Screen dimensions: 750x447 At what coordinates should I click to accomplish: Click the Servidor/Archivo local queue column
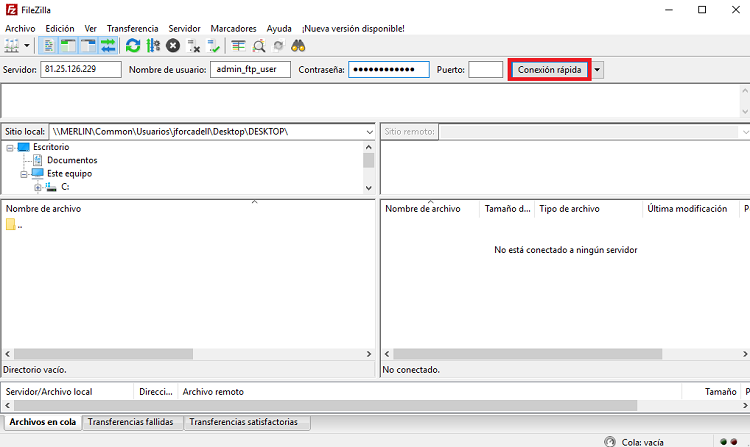(x=49, y=392)
